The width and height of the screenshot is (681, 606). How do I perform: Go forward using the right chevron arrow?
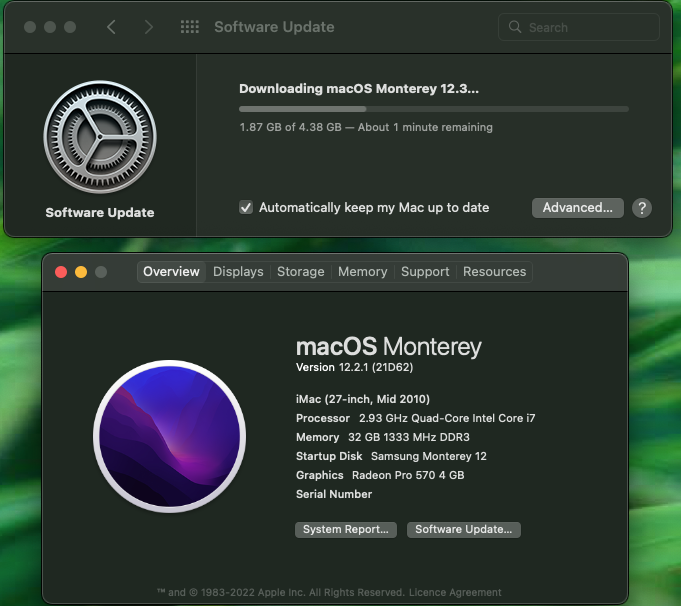149,27
